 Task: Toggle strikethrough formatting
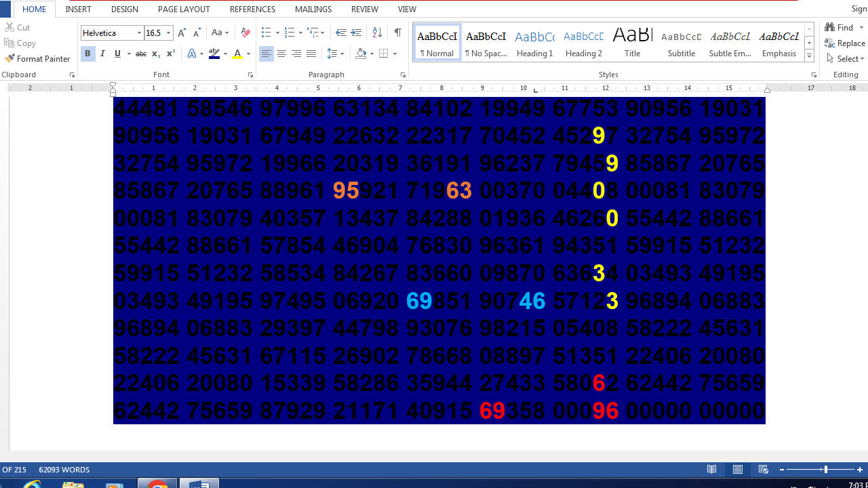pyautogui.click(x=140, y=54)
